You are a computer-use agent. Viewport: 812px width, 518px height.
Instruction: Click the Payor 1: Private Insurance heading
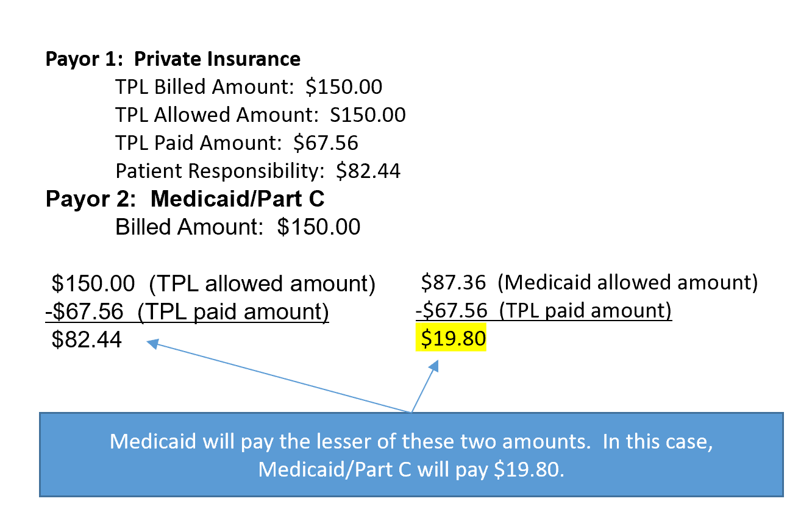(173, 59)
